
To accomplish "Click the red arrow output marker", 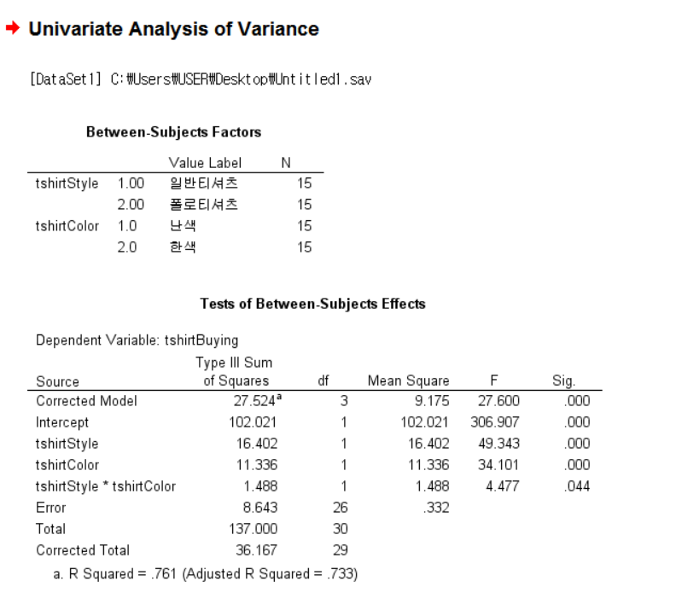I will 13,28.
